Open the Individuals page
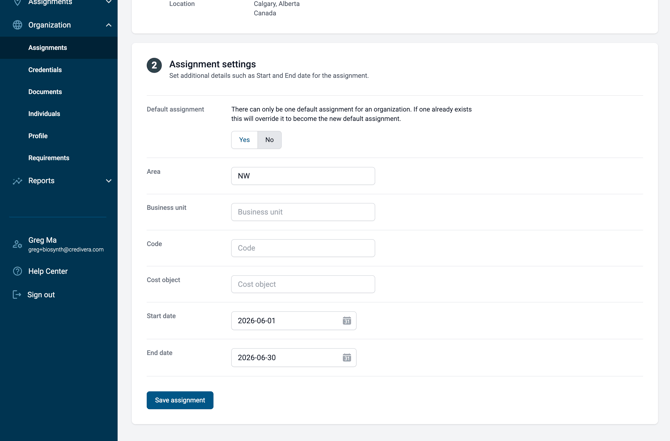 [x=44, y=114]
